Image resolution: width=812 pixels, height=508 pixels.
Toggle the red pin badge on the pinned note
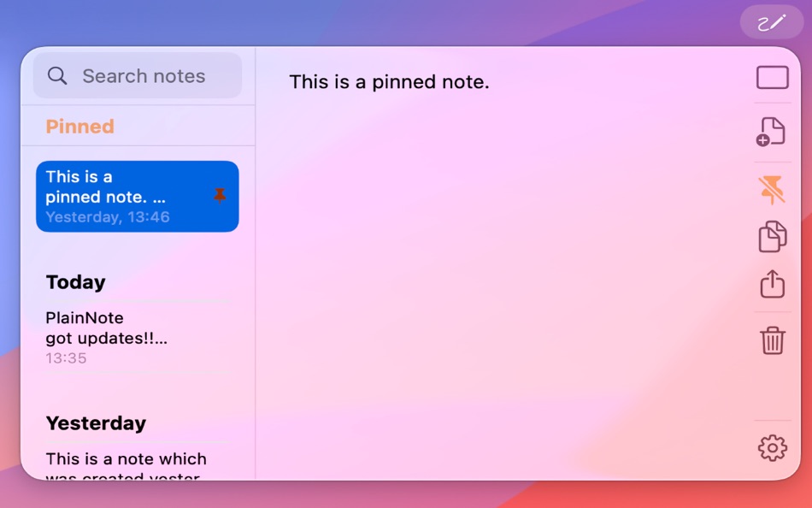219,194
